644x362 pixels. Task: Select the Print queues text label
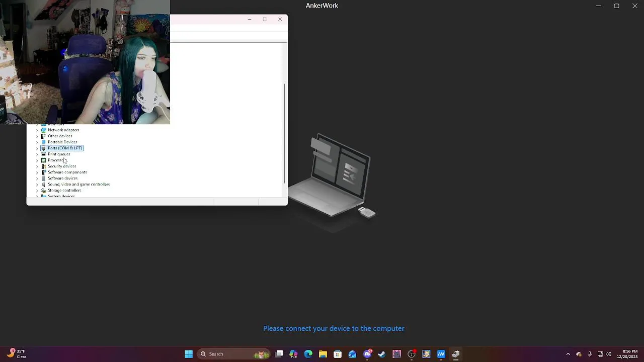coord(59,154)
